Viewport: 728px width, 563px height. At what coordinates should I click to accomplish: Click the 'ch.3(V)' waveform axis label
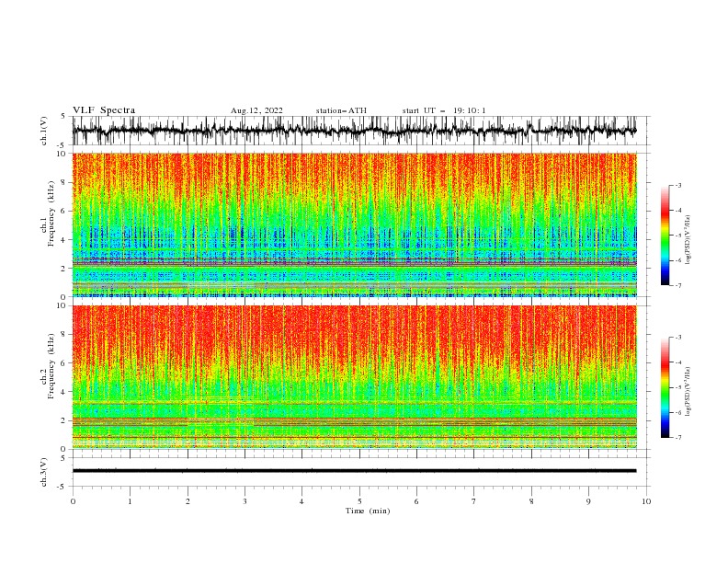tap(43, 472)
